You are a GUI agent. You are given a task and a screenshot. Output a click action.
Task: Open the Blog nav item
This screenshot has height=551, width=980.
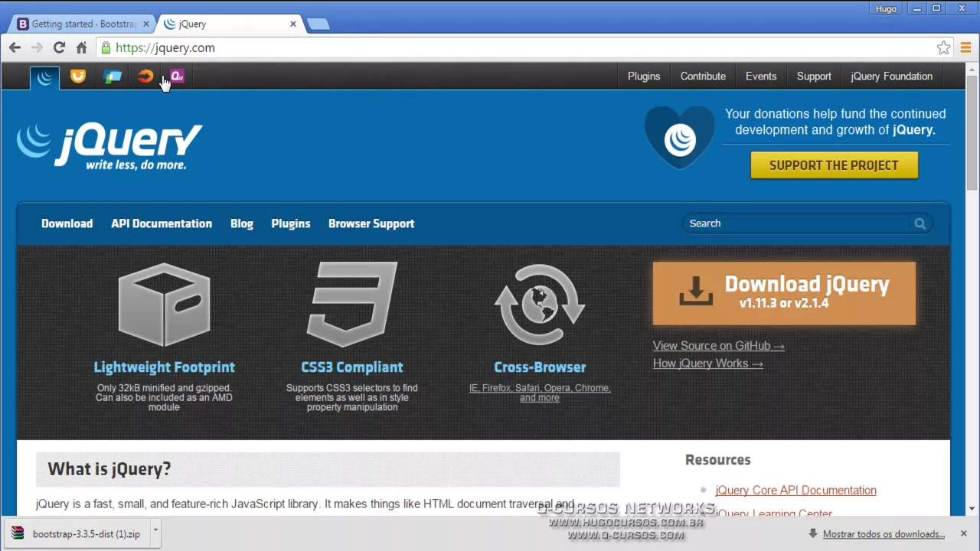242,223
